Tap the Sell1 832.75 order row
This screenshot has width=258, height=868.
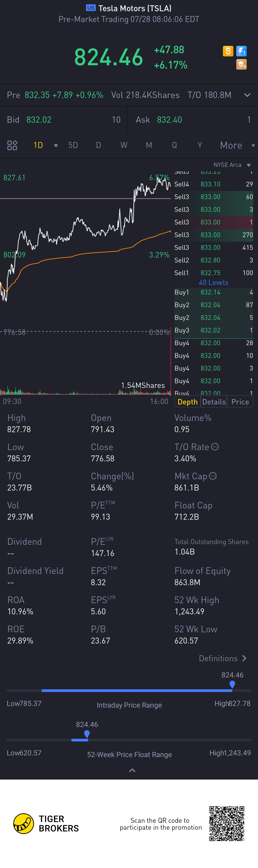tap(214, 273)
